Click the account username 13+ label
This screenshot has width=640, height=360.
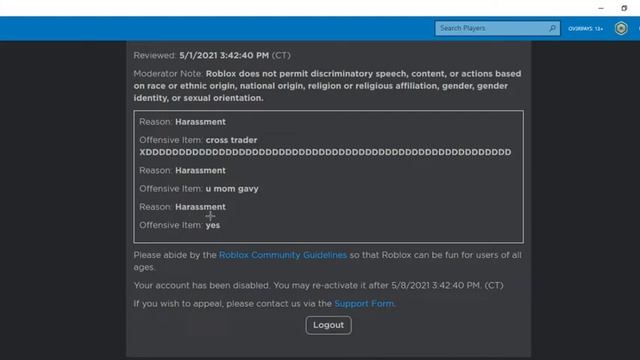[586, 29]
